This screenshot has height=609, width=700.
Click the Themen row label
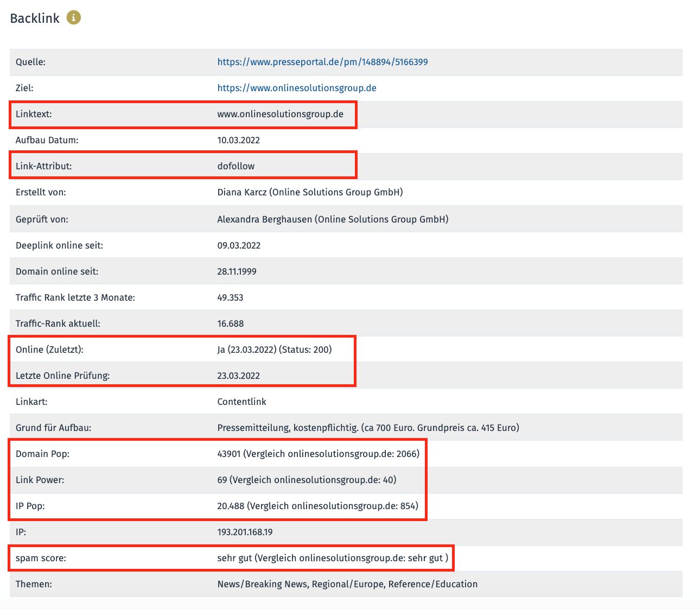coord(34,584)
